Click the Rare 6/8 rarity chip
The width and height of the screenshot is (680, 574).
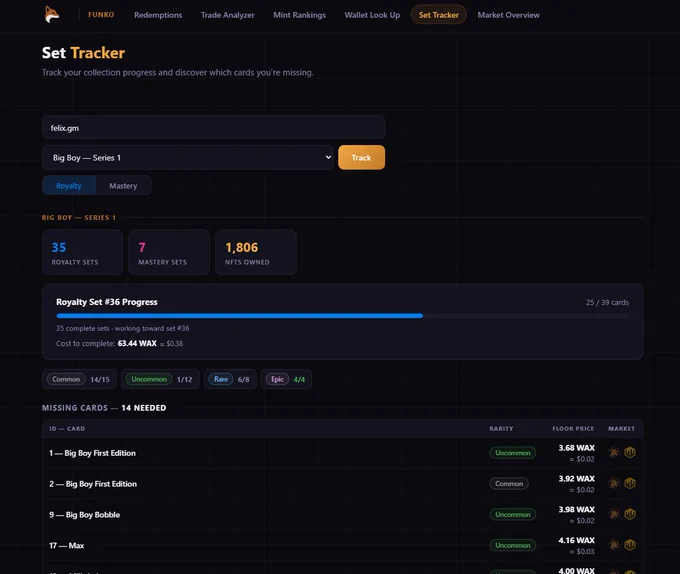(230, 379)
